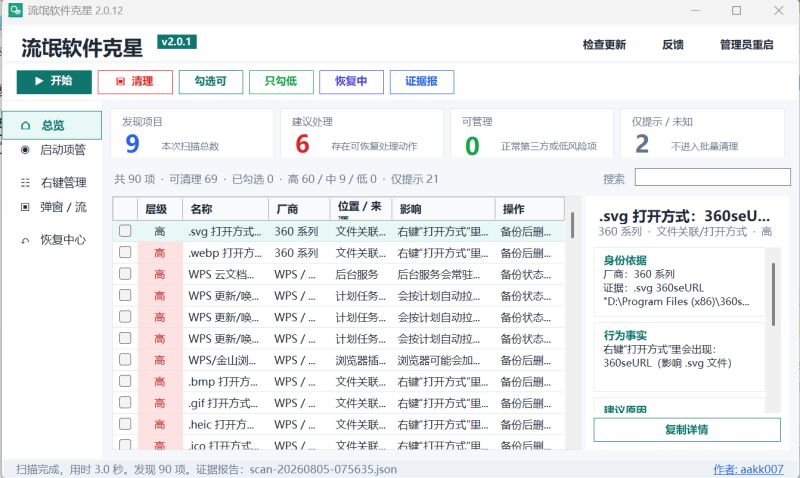The image size is (800, 478).
Task: Sort by the 名称 column header
Action: (226, 209)
